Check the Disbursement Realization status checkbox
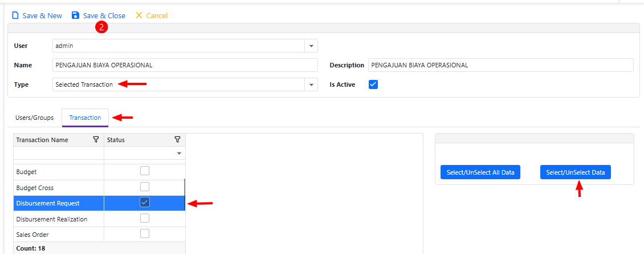Image resolution: width=644 pixels, height=254 pixels. (x=145, y=218)
